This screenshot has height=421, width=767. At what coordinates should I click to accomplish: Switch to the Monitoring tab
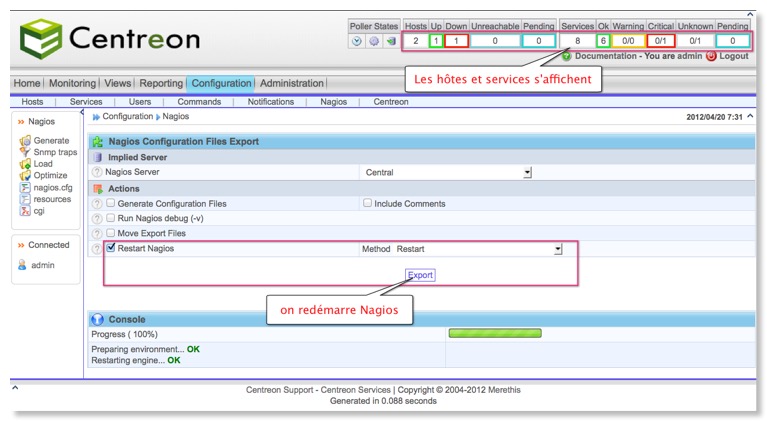pos(72,83)
